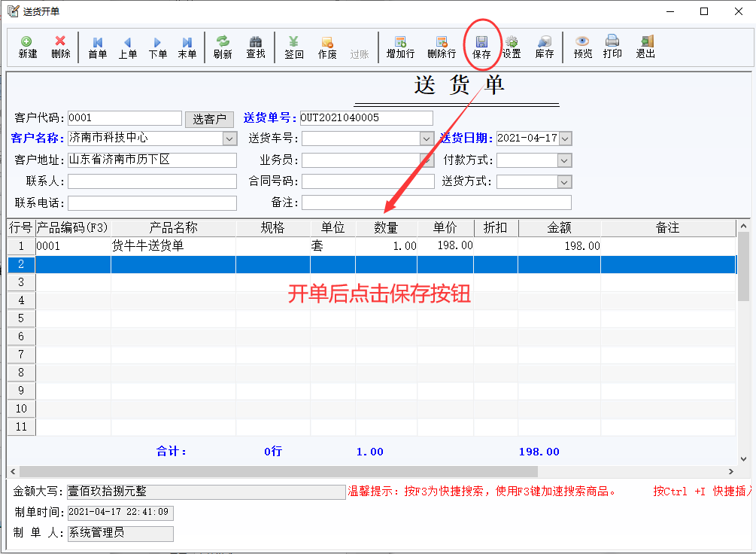Viewport: 756px width, 554px height.
Task: Exit with the 退出 icon
Action: [645, 47]
